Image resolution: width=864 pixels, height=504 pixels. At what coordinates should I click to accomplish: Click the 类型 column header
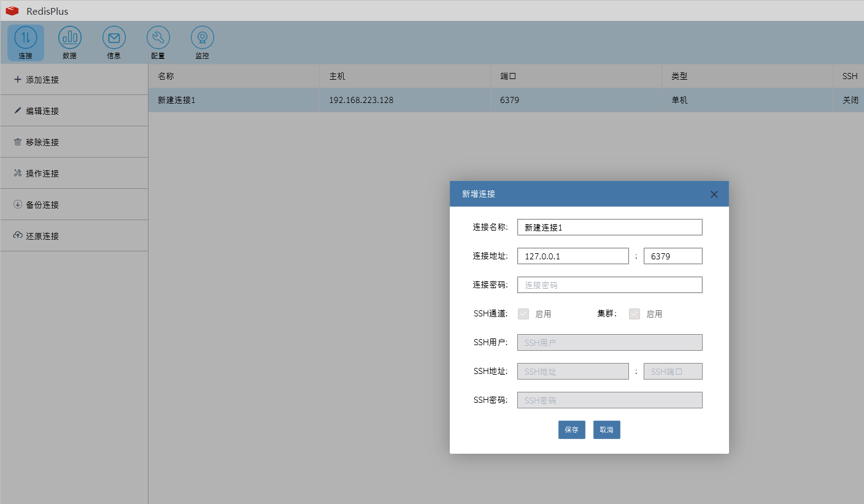tap(747, 77)
